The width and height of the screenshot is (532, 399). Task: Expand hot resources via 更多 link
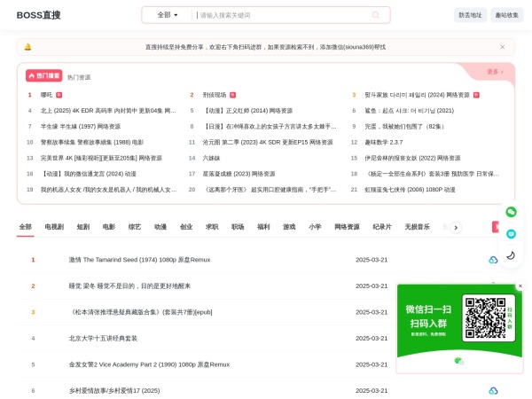(495, 72)
